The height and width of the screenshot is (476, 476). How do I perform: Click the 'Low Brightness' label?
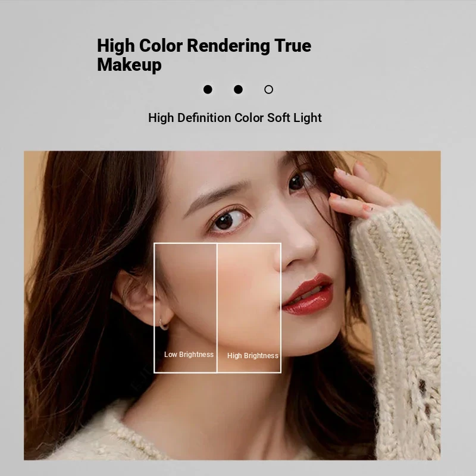(189, 354)
